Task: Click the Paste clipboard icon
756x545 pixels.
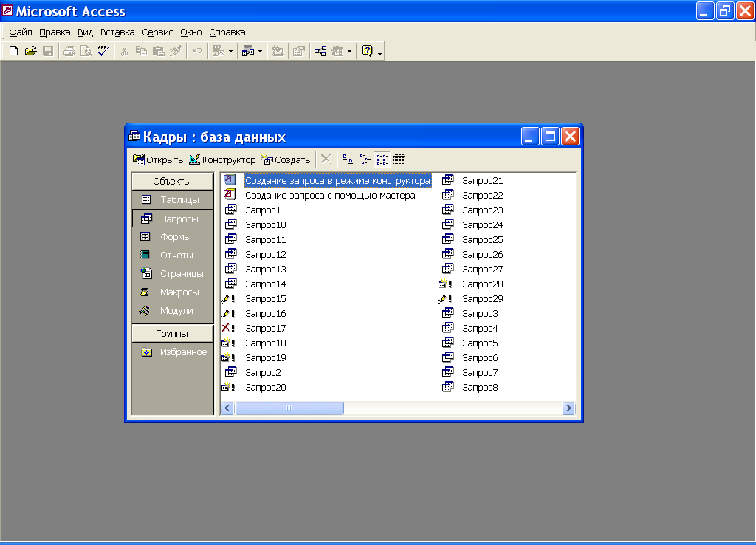Action: point(158,51)
